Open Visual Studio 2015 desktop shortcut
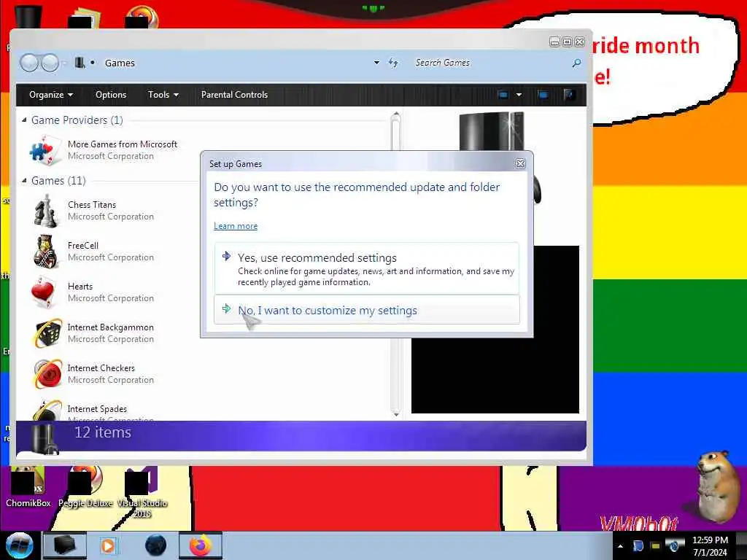The image size is (747, 560). click(142, 493)
